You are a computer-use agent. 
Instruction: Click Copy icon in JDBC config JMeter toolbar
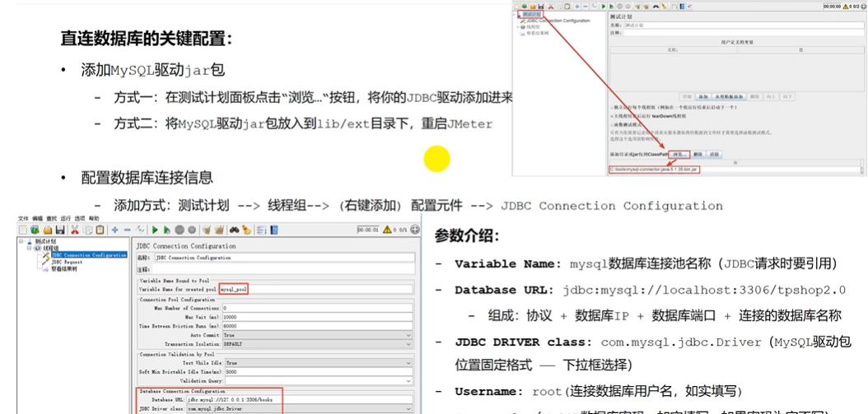click(x=88, y=230)
